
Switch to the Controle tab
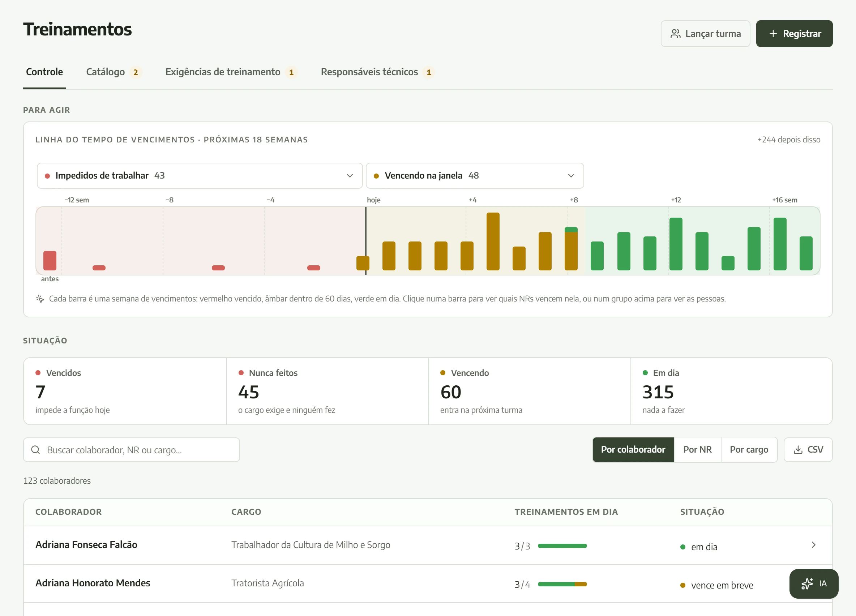coord(44,72)
